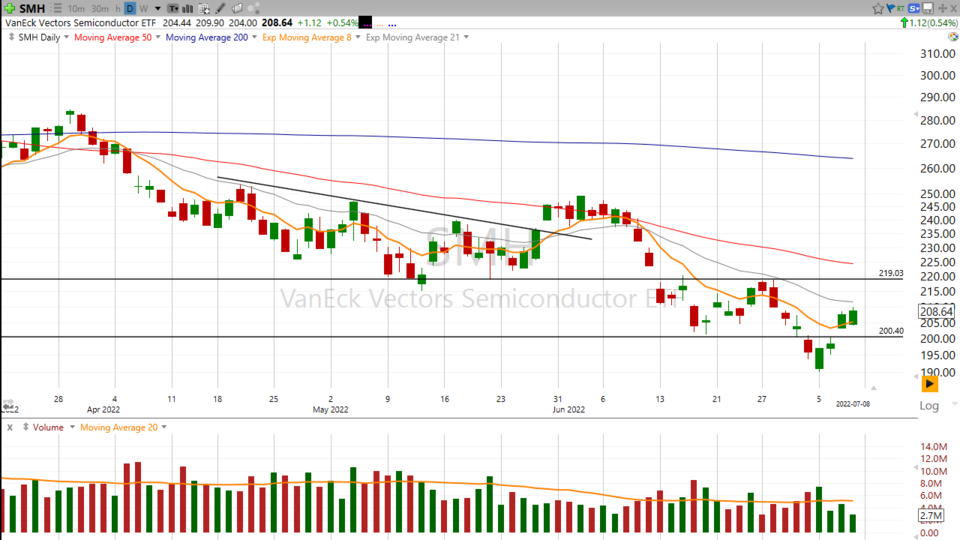
Task: Select the 30m timeframe button
Action: 102,8
